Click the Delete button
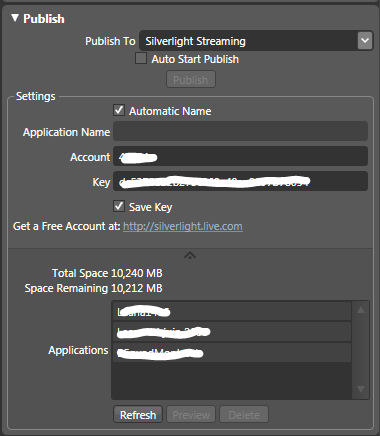380x436 pixels. tap(244, 415)
